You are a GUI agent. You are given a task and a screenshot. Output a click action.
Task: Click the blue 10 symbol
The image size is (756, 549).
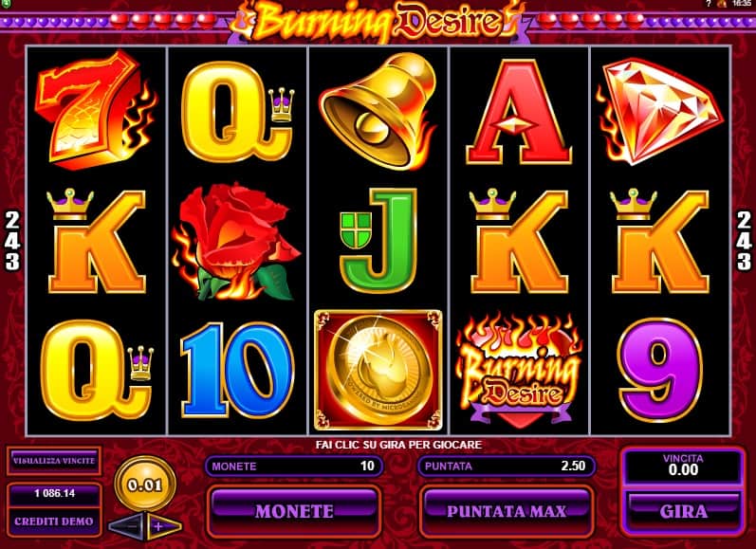236,370
